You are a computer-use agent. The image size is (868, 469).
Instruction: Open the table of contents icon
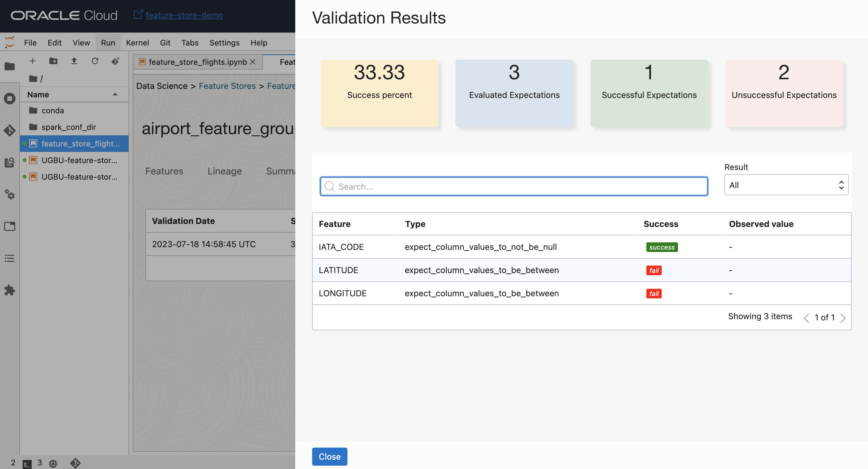9,258
